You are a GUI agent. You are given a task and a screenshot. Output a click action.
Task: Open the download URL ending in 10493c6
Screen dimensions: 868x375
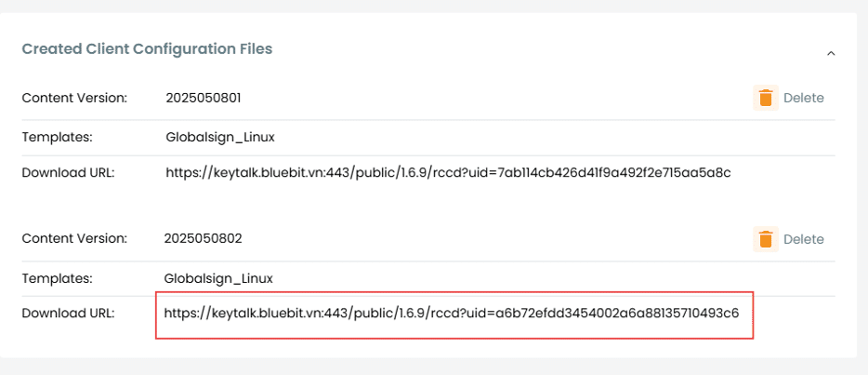coord(452,314)
